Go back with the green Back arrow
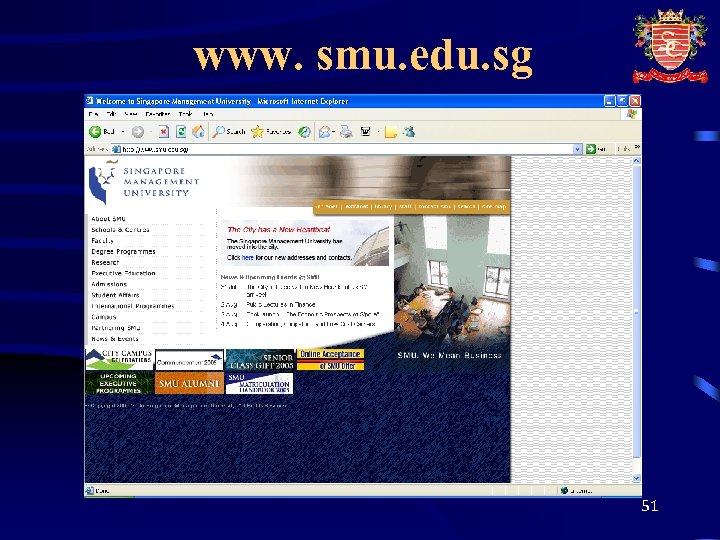The width and height of the screenshot is (720, 540). pyautogui.click(x=101, y=132)
